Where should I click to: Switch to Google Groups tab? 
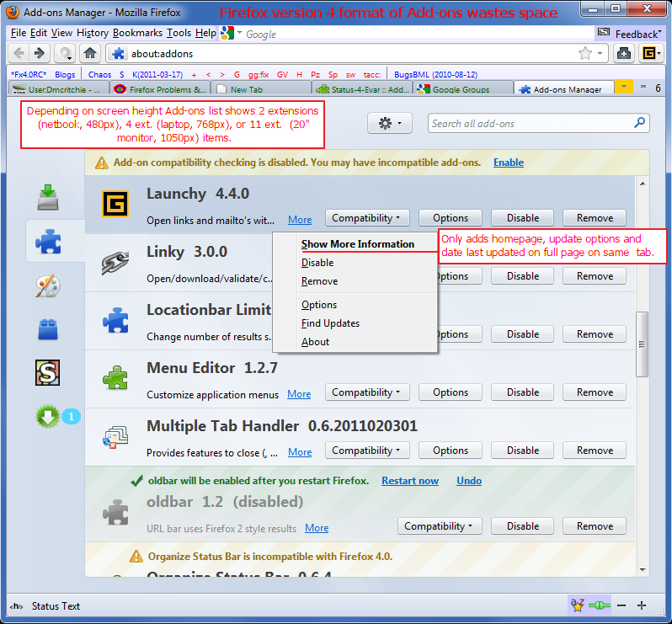pos(463,89)
